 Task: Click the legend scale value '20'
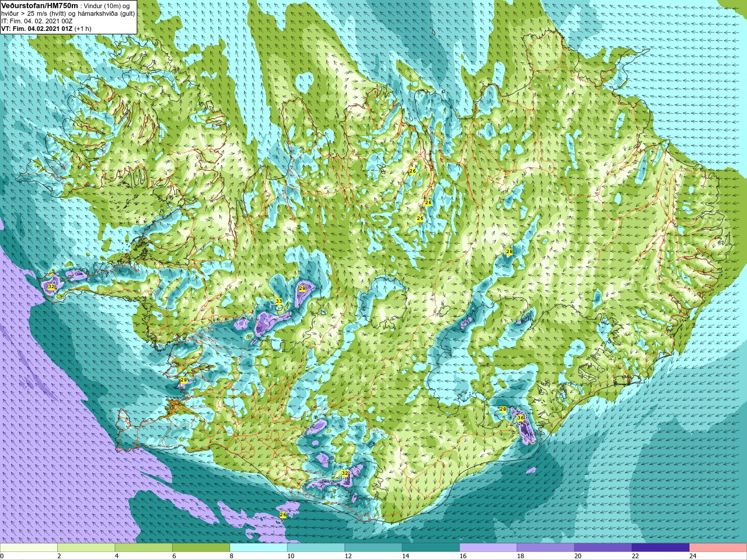[578, 556]
